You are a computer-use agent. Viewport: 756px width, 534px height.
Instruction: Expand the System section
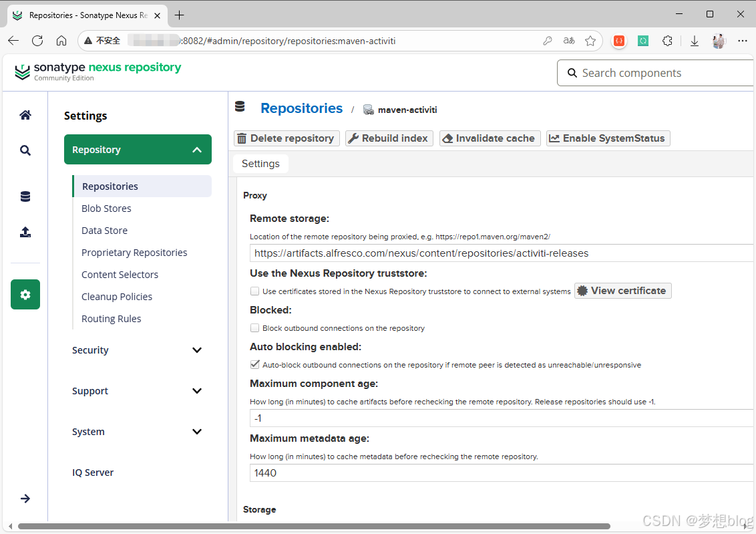(137, 432)
